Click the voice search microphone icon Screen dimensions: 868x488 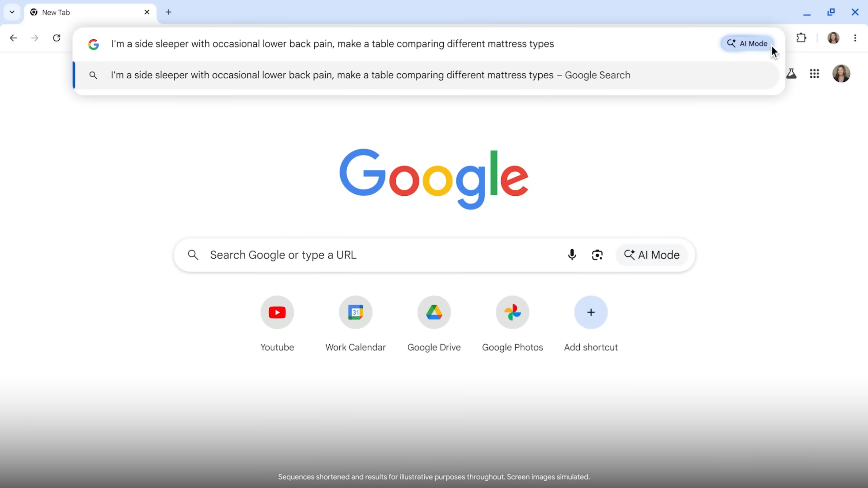(x=572, y=255)
